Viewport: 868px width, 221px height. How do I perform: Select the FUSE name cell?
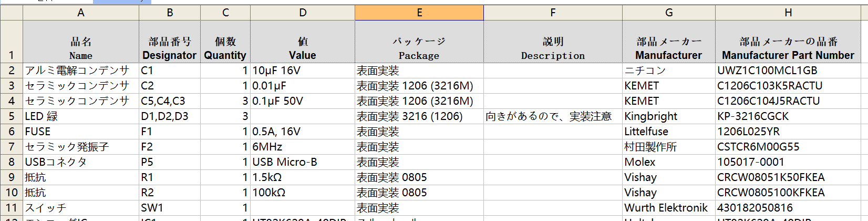pyautogui.click(x=81, y=132)
